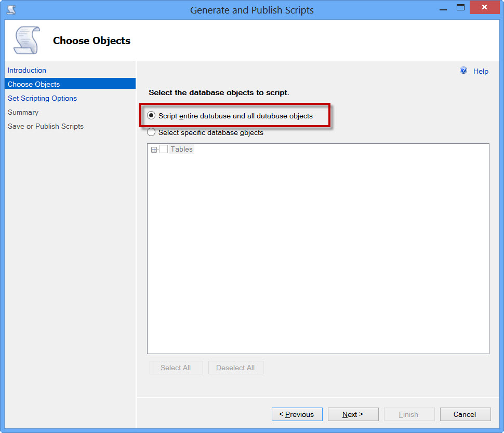
Task: Proceed with the Next button
Action: (353, 414)
